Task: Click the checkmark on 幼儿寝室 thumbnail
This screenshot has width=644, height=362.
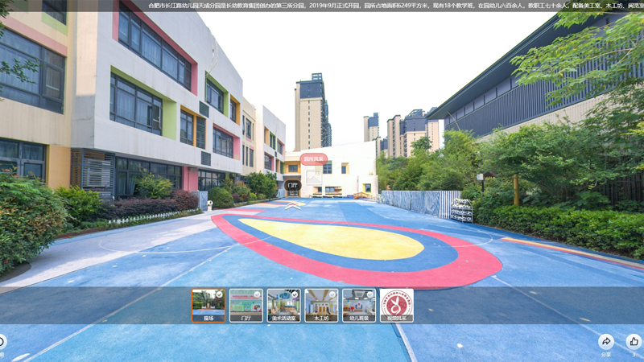Action: [x=371, y=294]
